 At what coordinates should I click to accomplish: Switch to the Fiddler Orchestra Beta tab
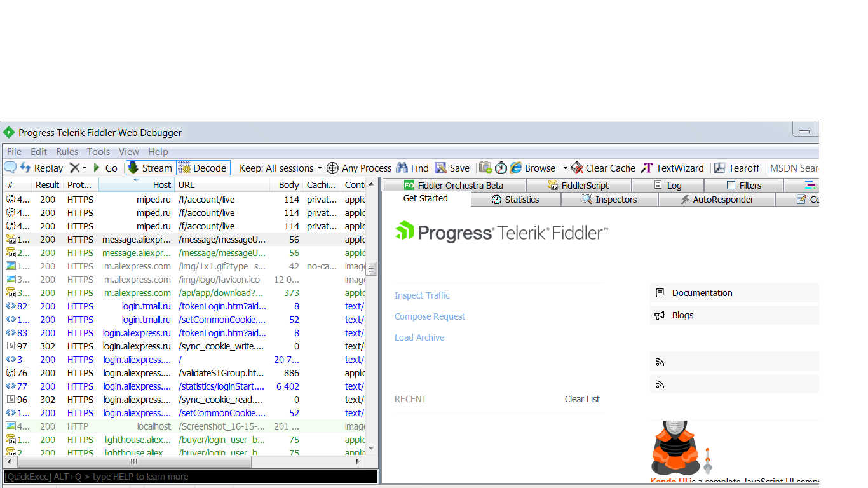point(454,185)
